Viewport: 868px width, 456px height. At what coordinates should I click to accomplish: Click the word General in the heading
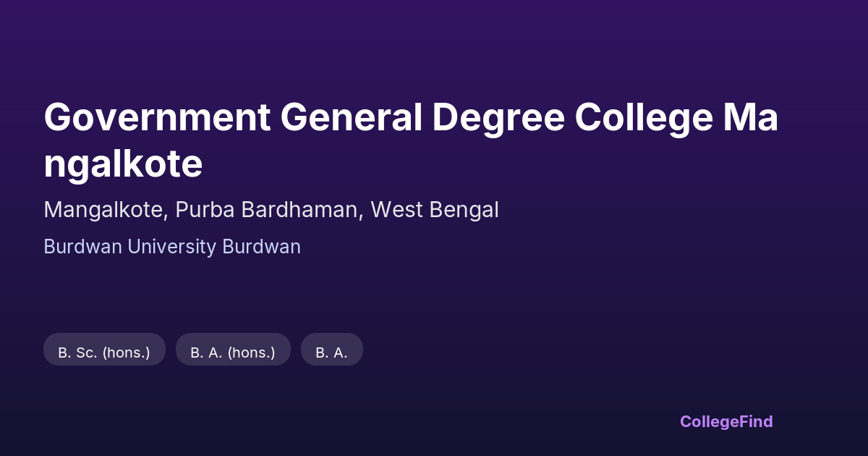coord(352,118)
